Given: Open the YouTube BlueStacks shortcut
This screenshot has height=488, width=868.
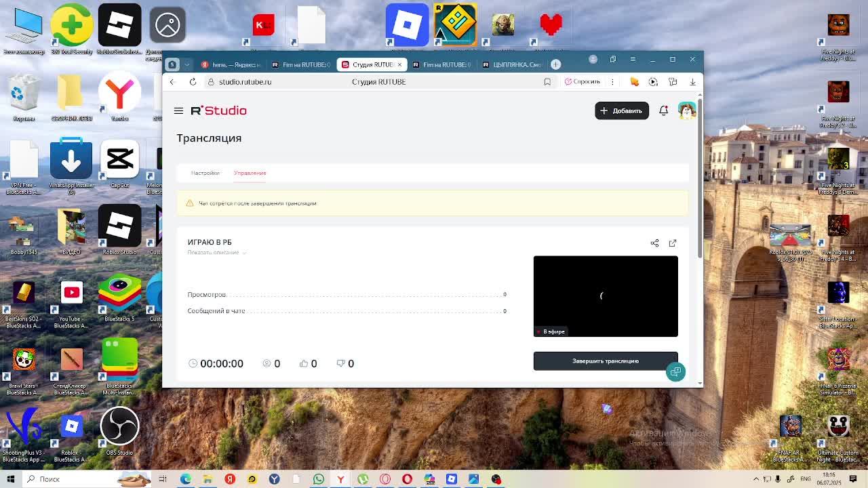Looking at the screenshot, I should click(x=71, y=304).
